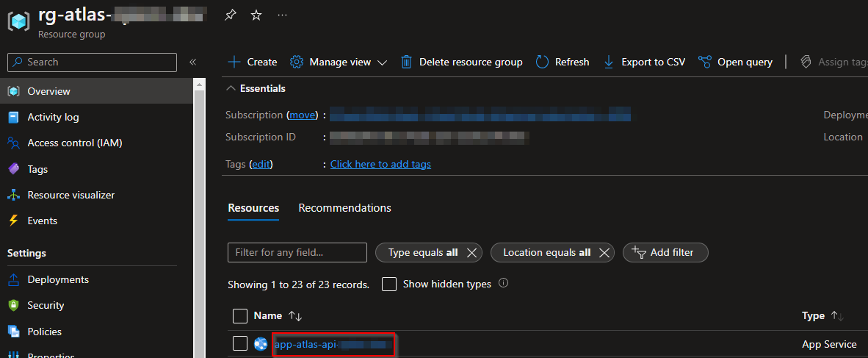Screen dimensions: 868x358
Task: Remove the Type equals all filter
Action: pos(471,253)
